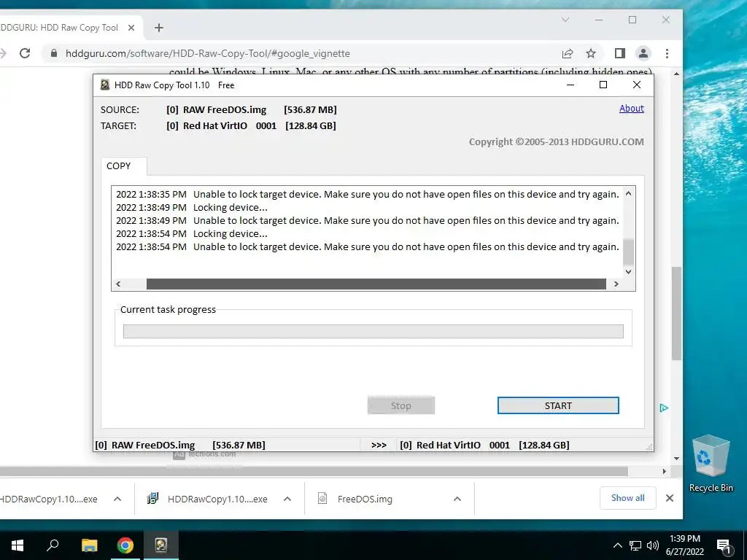Click log scroll down arrow
This screenshot has height=560, width=747.
628,271
